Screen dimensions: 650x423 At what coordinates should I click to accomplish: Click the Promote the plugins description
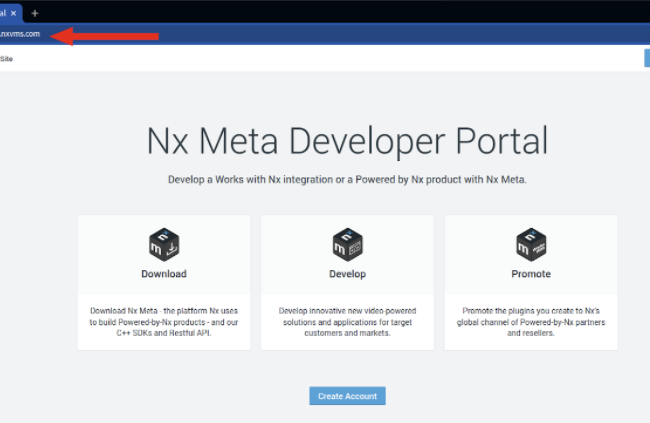(x=531, y=322)
